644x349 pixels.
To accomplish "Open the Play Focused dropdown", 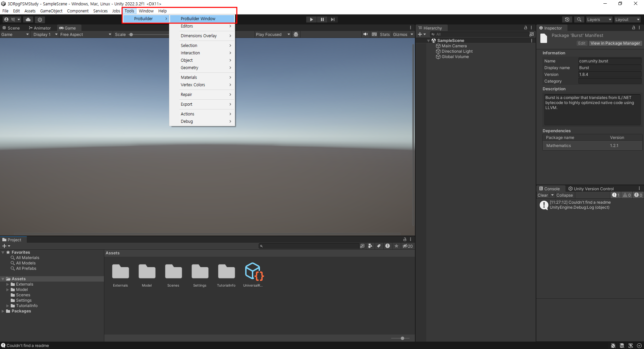I will coord(273,34).
